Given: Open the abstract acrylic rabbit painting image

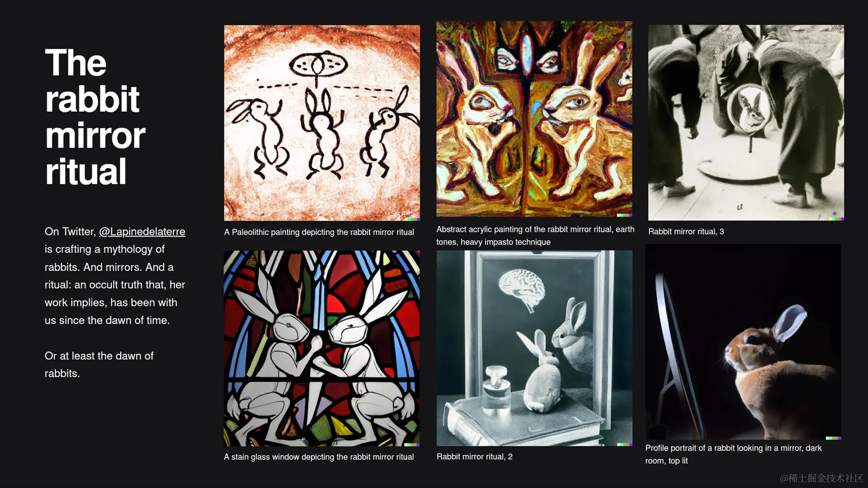Looking at the screenshot, I should click(x=534, y=119).
